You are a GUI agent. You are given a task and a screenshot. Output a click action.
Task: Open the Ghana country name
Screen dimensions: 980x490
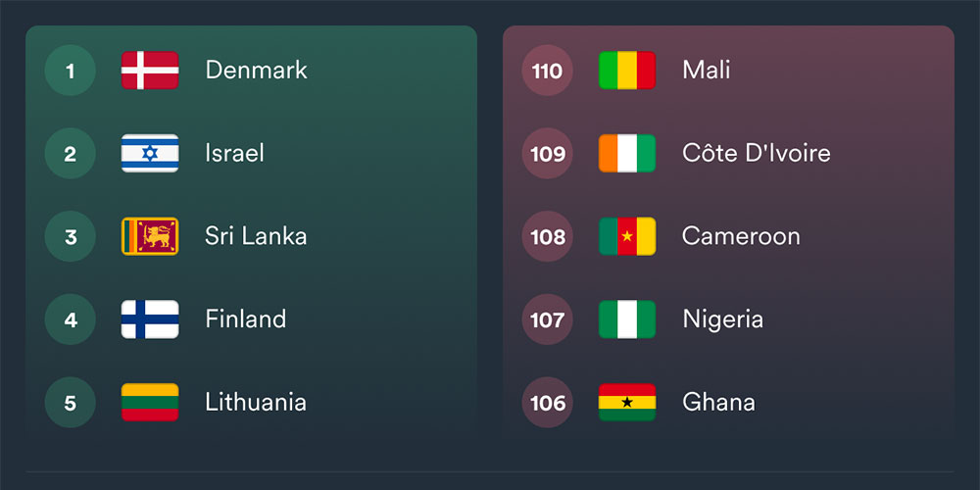point(718,402)
